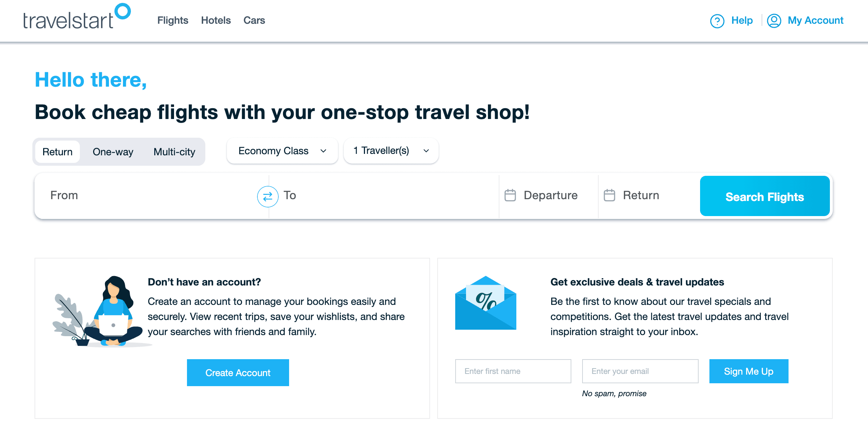Click the Search Flights button
The width and height of the screenshot is (868, 430).
coord(764,196)
